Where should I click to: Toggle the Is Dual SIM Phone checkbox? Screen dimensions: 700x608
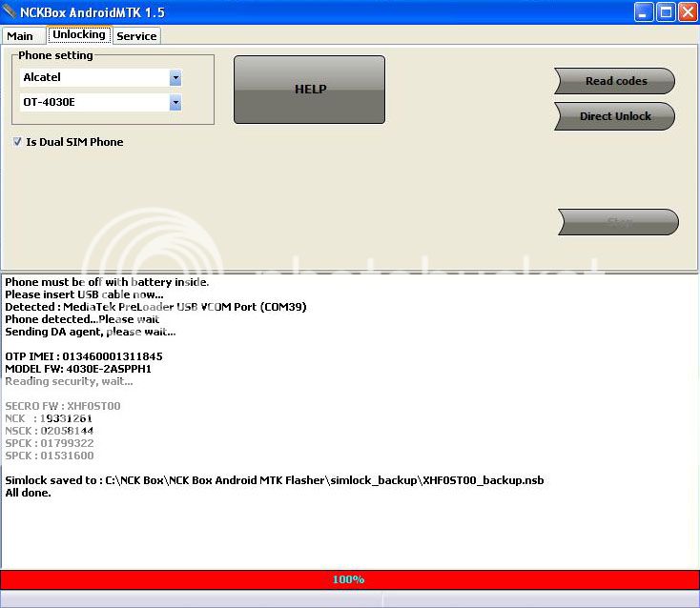coord(18,142)
